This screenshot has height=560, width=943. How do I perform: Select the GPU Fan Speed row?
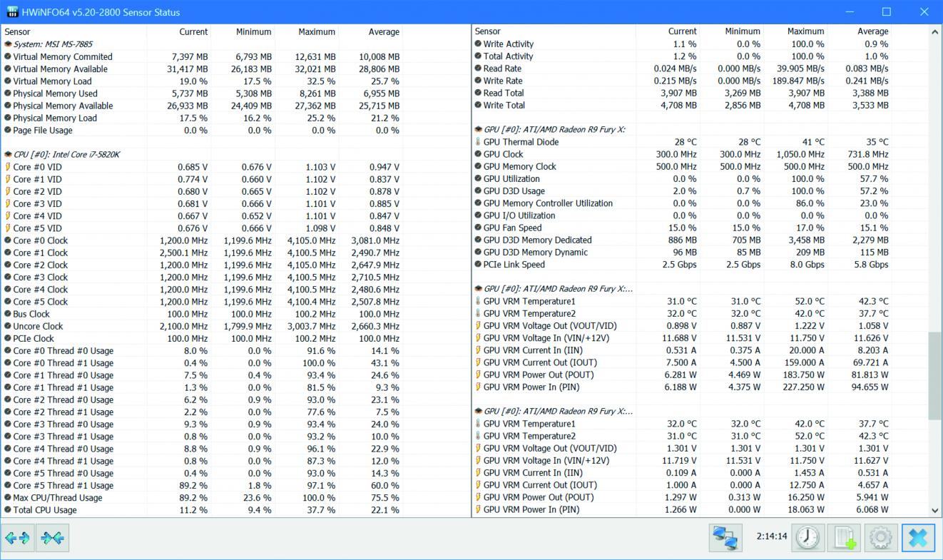(682, 228)
